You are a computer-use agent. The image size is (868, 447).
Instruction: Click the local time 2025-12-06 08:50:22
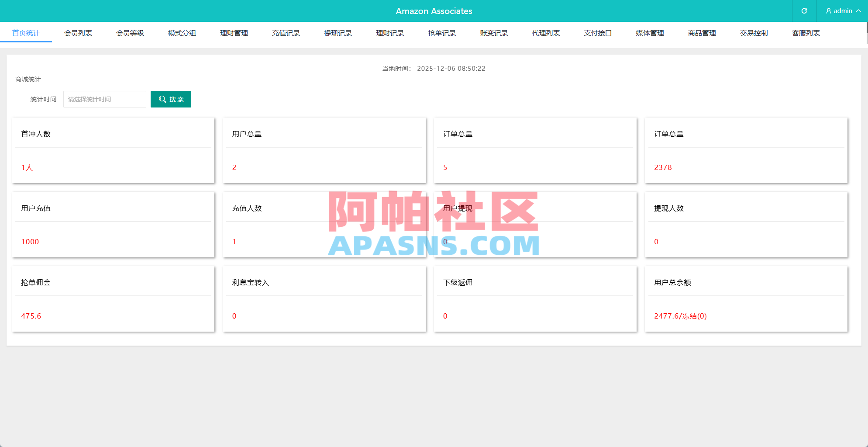click(451, 69)
